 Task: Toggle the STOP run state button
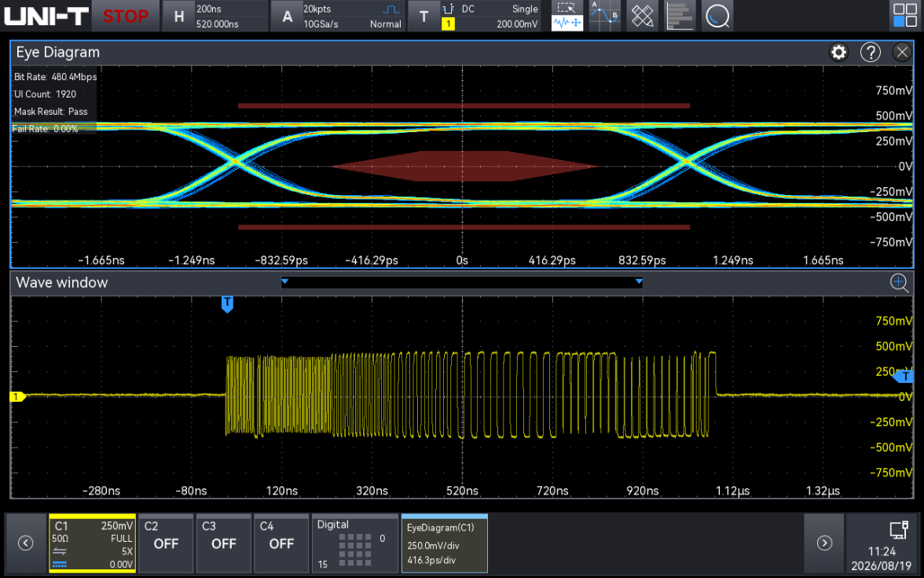click(x=126, y=16)
